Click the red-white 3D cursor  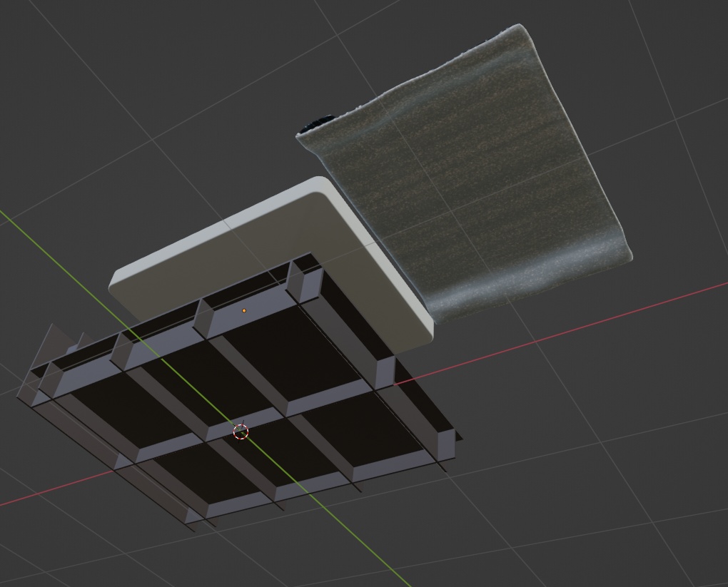241,432
